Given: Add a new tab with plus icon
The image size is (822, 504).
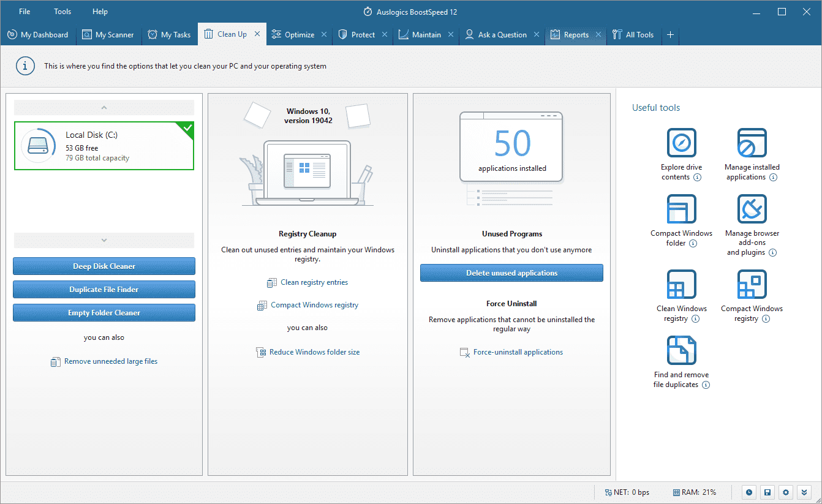Looking at the screenshot, I should [670, 35].
